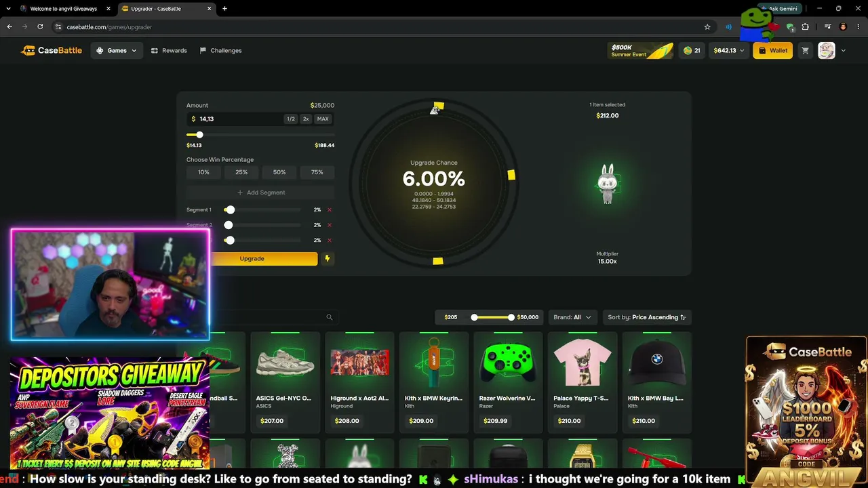Open the Chrome profile avatar

coord(843,27)
